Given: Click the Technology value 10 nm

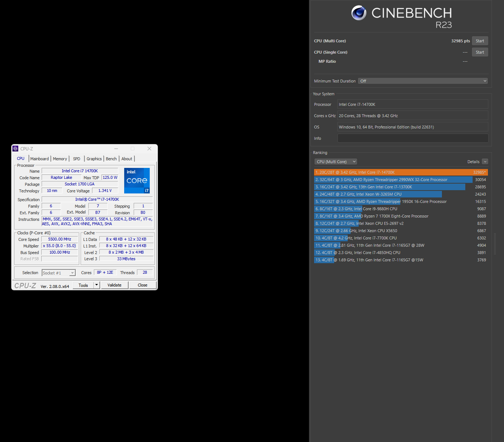Looking at the screenshot, I should point(52,191).
